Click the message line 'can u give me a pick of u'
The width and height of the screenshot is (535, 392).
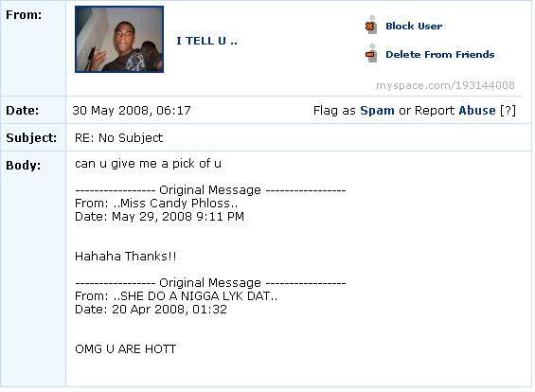148,164
